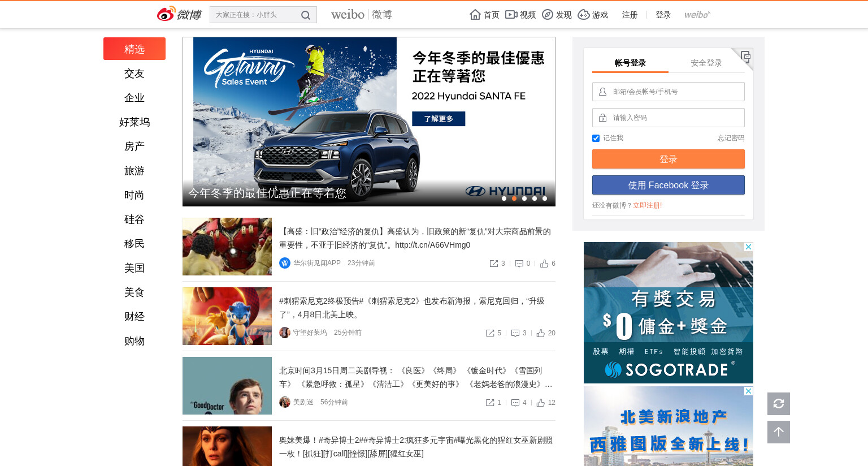The width and height of the screenshot is (868, 466).
Task: Focus the 邮箱/会员帐号/手机号 field
Action: (669, 92)
